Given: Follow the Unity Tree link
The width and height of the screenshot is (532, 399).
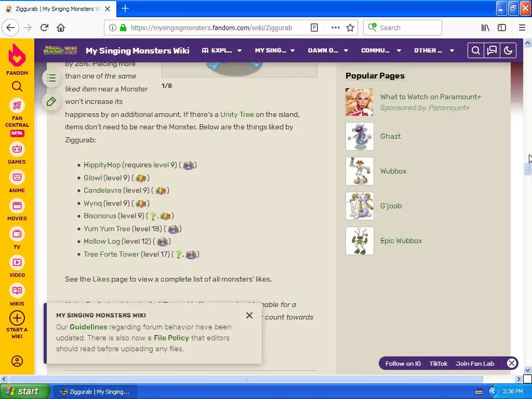Looking at the screenshot, I should [237, 114].
